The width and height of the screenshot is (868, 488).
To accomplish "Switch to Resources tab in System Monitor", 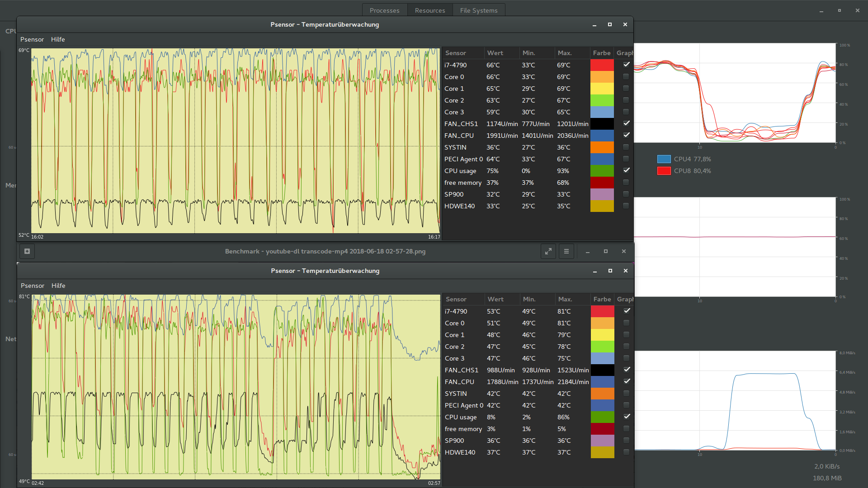I will point(430,10).
